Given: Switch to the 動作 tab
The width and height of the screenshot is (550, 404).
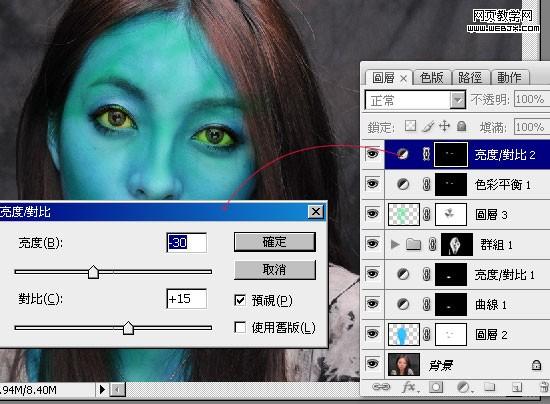Looking at the screenshot, I should point(509,78).
